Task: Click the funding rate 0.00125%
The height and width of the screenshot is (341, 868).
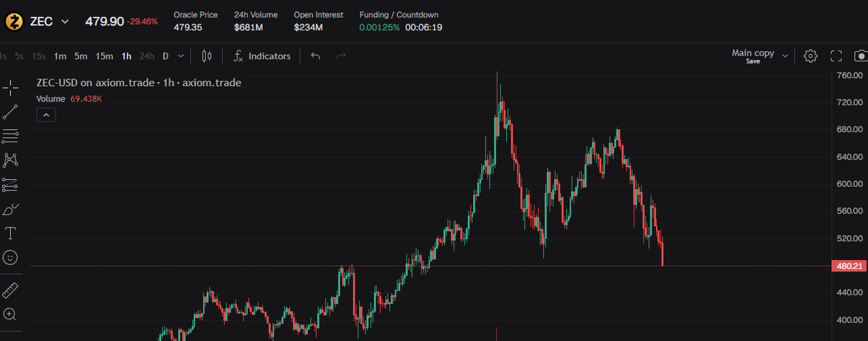Action: pyautogui.click(x=380, y=27)
